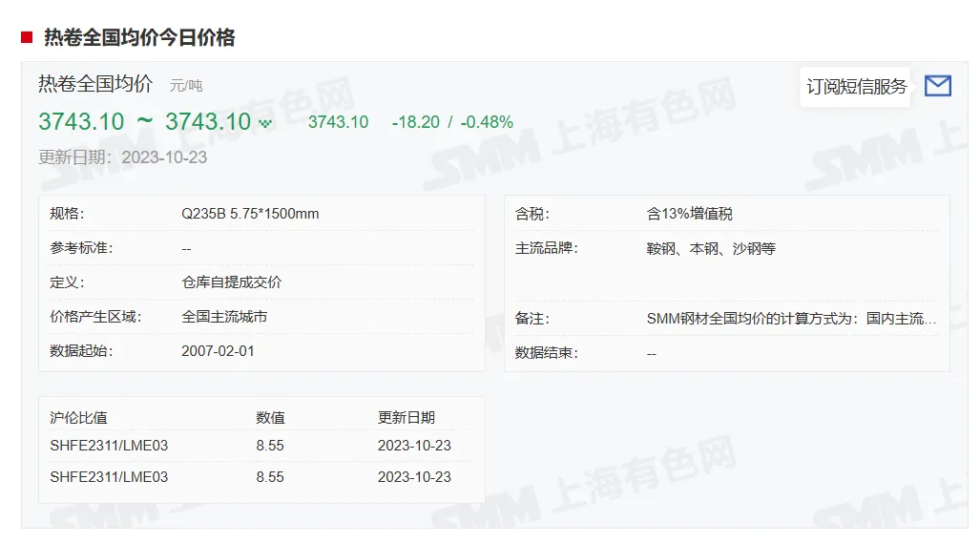The width and height of the screenshot is (980, 543).
Task: Click the data start date 2007-02-01
Action: point(218,351)
